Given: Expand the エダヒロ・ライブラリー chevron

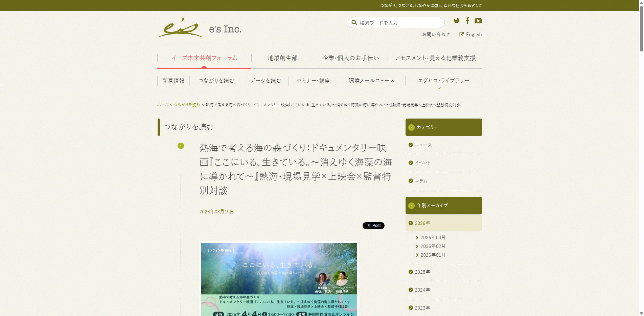Looking at the screenshot, I should (439, 88).
